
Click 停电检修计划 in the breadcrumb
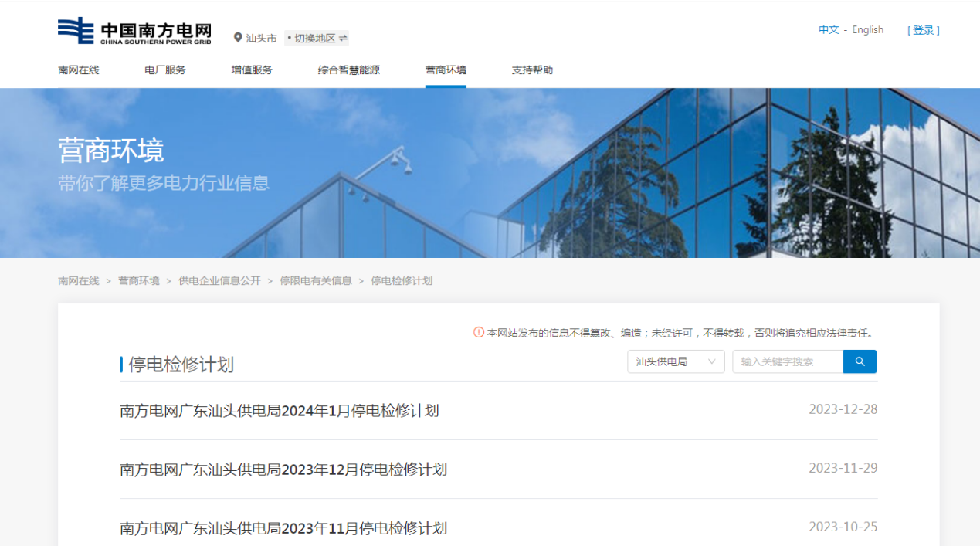[402, 281]
